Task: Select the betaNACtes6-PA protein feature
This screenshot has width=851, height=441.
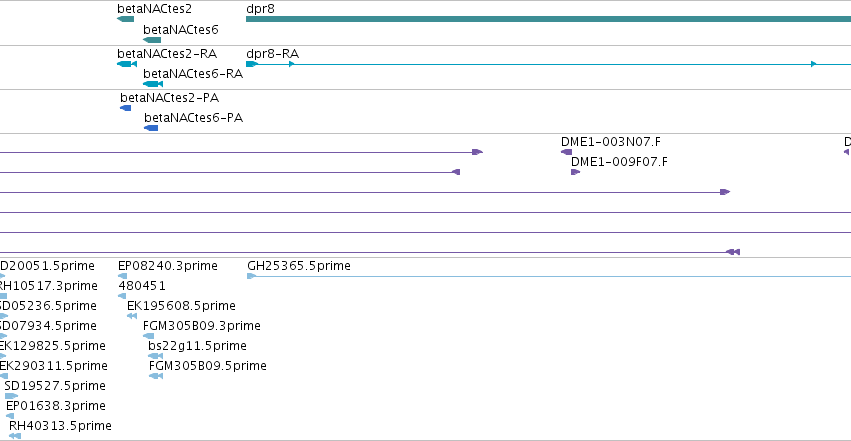Action: (151, 128)
